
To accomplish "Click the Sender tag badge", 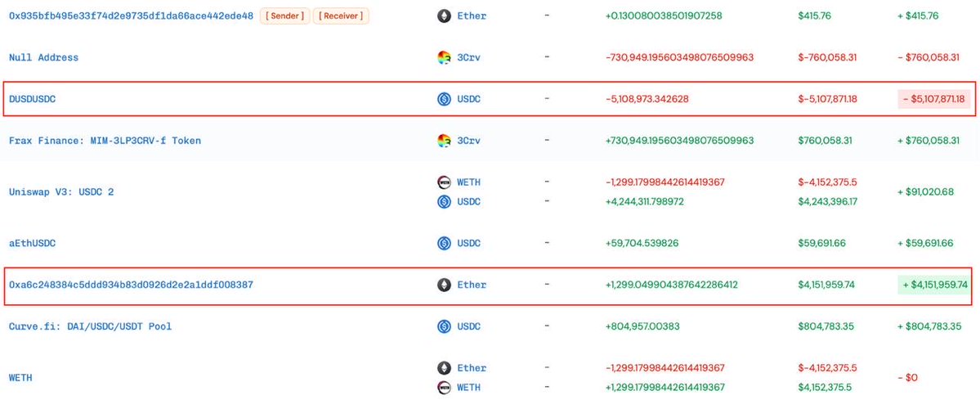I will tap(284, 16).
